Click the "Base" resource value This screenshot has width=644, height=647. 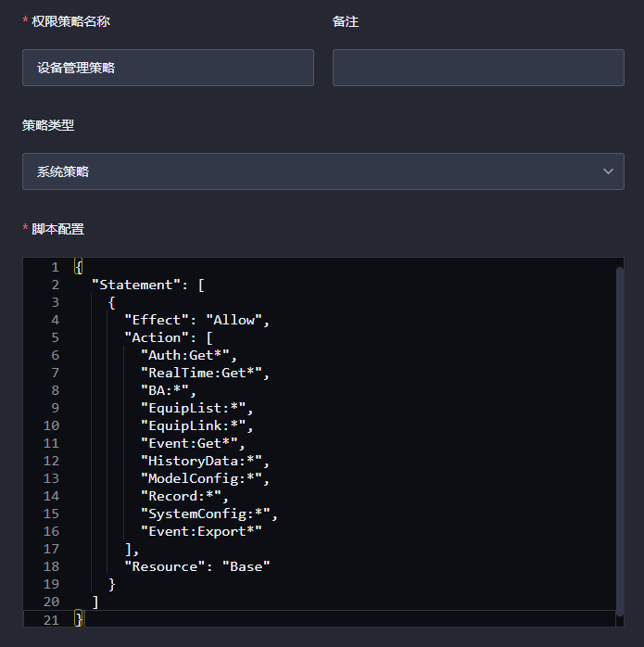pos(246,566)
